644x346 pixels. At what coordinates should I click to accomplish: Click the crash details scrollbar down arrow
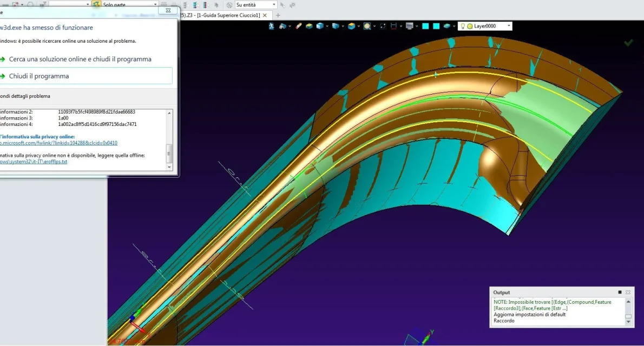[169, 167]
